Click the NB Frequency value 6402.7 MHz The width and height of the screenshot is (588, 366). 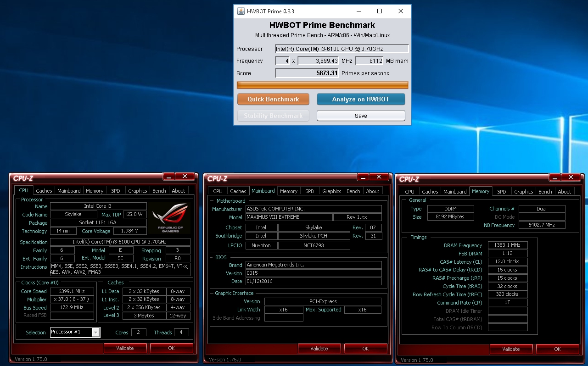(542, 225)
